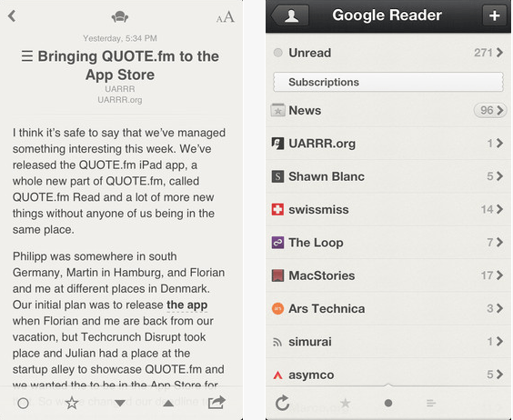
Task: Open the article list menu icon
Action: point(27,56)
